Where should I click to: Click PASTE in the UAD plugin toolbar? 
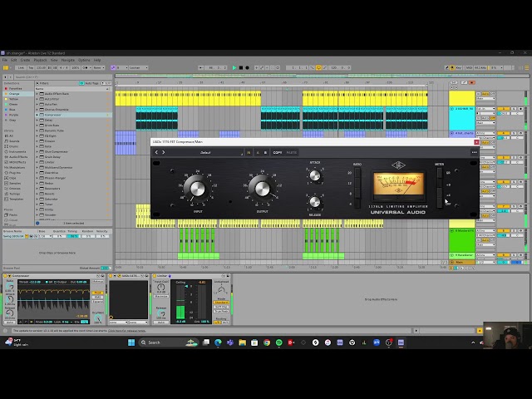tap(292, 153)
